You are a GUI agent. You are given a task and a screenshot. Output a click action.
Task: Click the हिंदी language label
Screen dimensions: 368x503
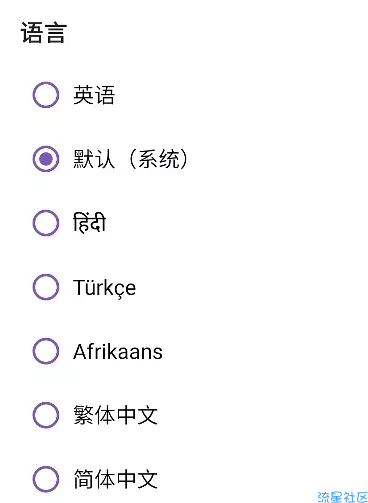point(89,222)
